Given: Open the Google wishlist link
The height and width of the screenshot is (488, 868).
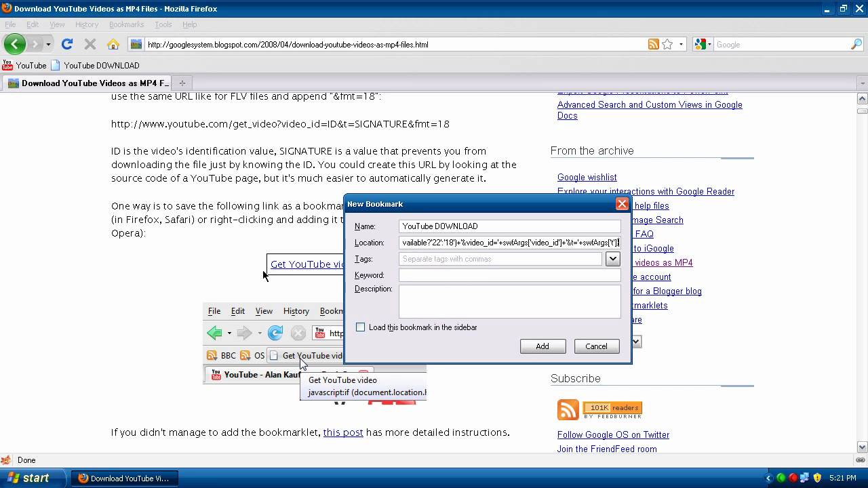Looking at the screenshot, I should [587, 177].
